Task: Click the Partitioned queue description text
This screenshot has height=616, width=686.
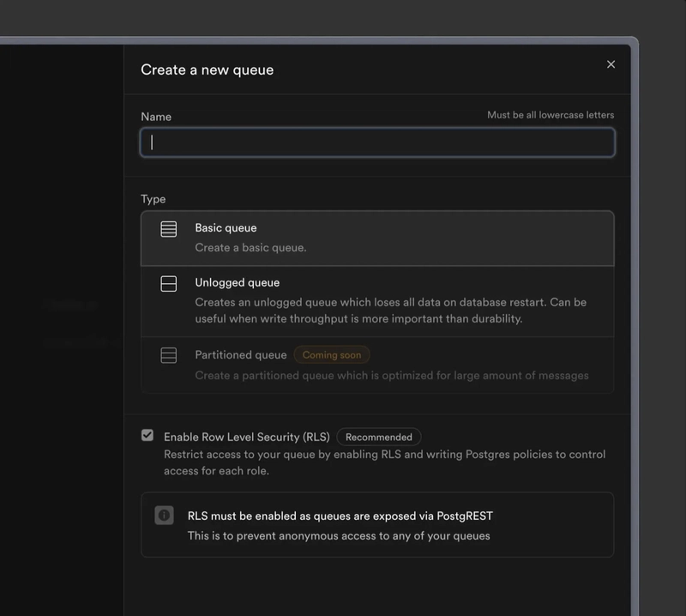Action: (x=391, y=376)
